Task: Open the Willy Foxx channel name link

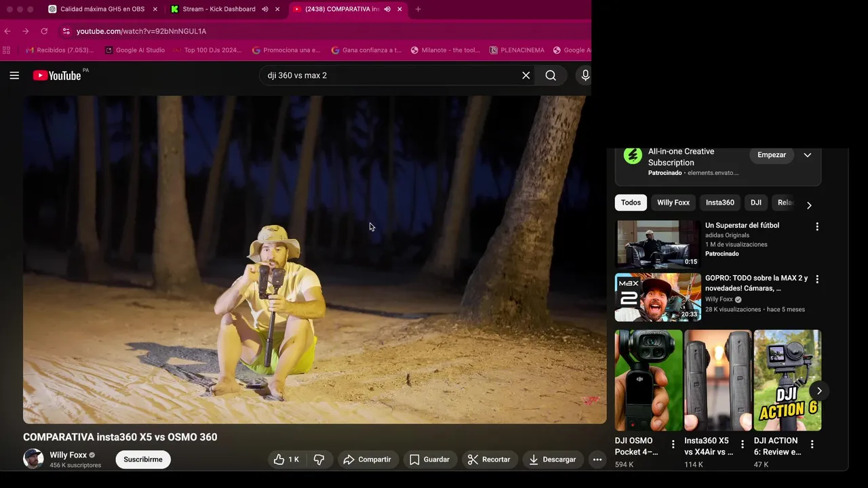Action: pos(68,455)
